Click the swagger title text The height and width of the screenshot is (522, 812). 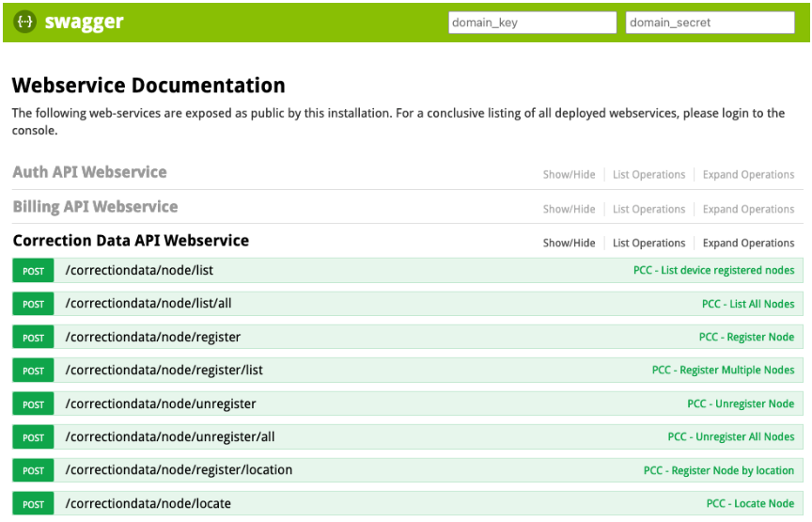84,22
